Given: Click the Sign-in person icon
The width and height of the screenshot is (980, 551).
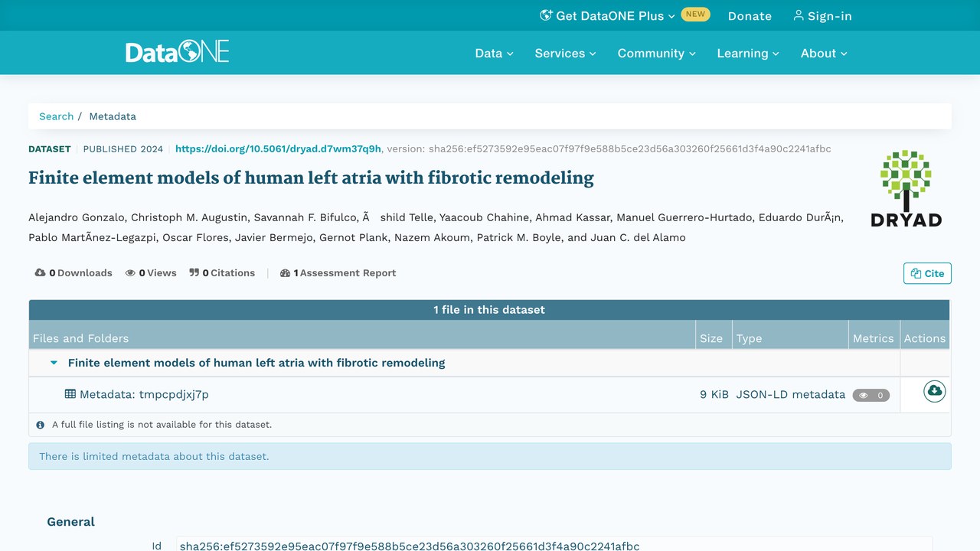Looking at the screenshot, I should pos(799,15).
